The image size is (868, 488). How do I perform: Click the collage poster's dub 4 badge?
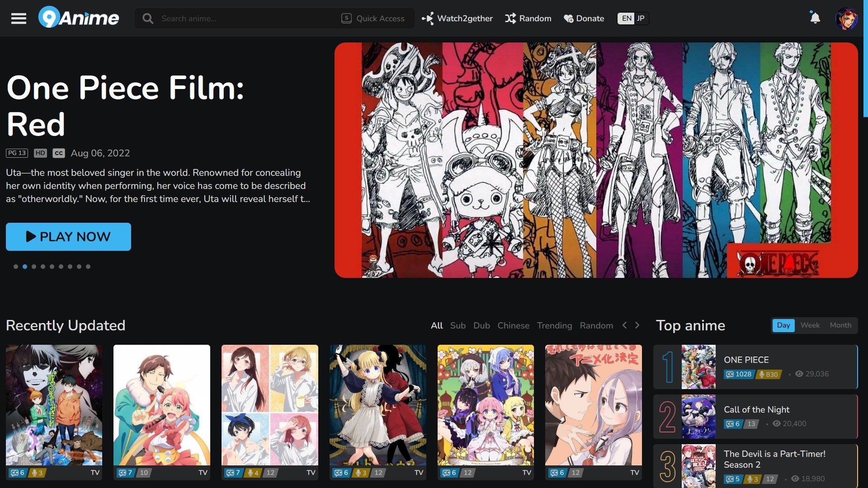[253, 473]
